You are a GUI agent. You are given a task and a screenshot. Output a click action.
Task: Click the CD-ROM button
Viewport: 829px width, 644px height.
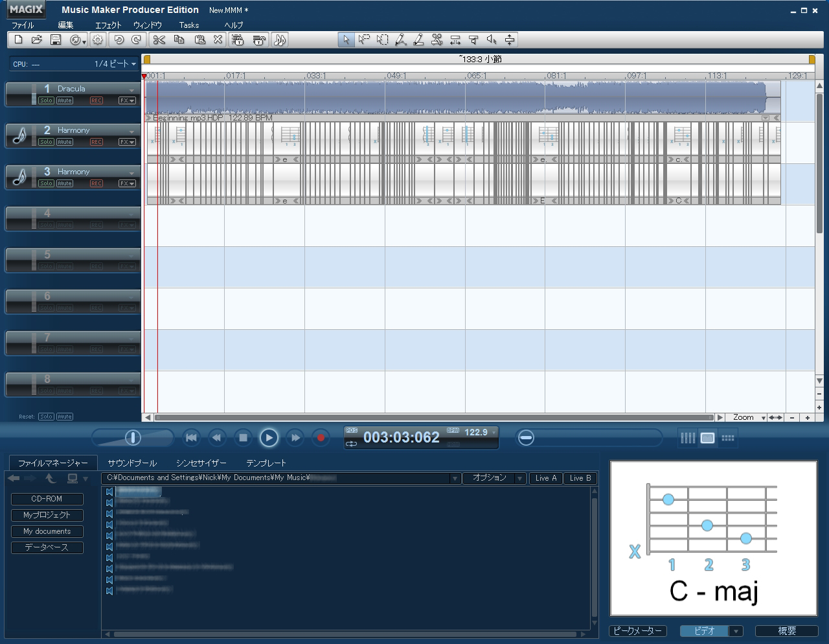coord(47,499)
